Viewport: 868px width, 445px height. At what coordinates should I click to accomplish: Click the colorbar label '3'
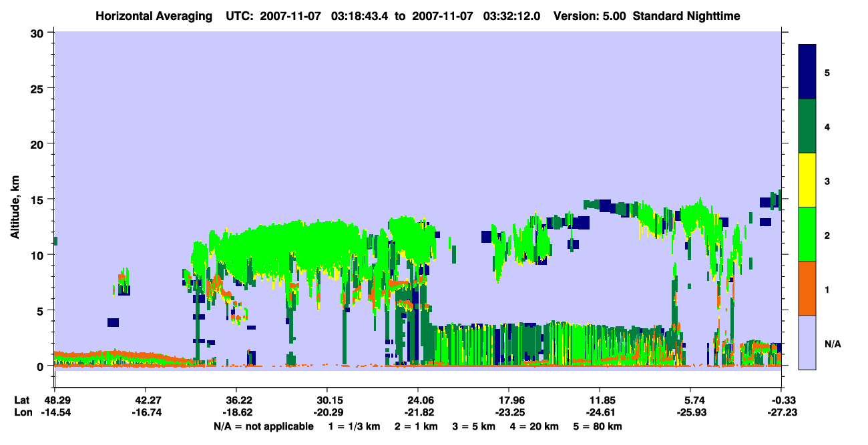[827, 181]
